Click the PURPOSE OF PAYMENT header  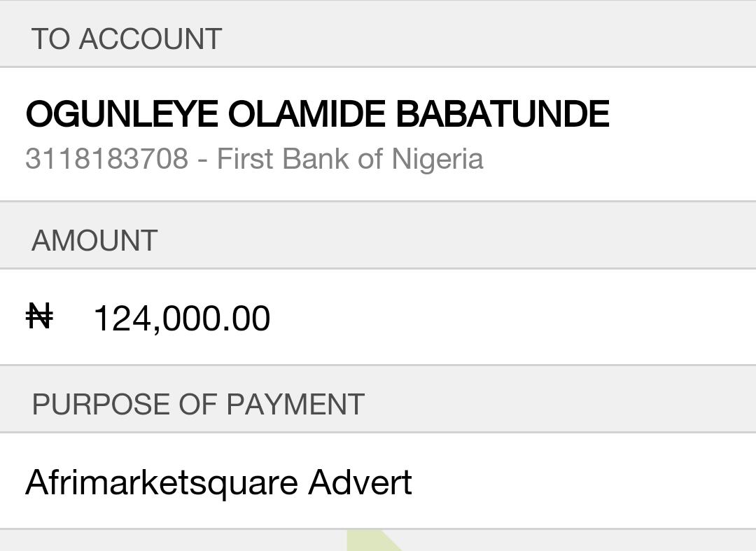coord(198,405)
